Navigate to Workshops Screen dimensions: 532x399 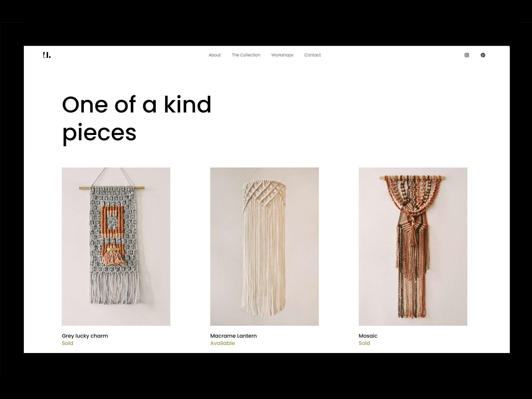(282, 55)
